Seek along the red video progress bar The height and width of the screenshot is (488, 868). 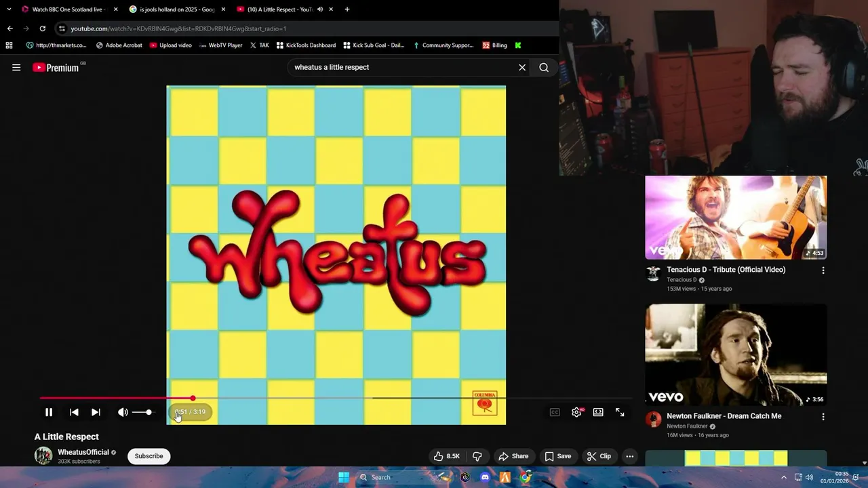point(336,399)
